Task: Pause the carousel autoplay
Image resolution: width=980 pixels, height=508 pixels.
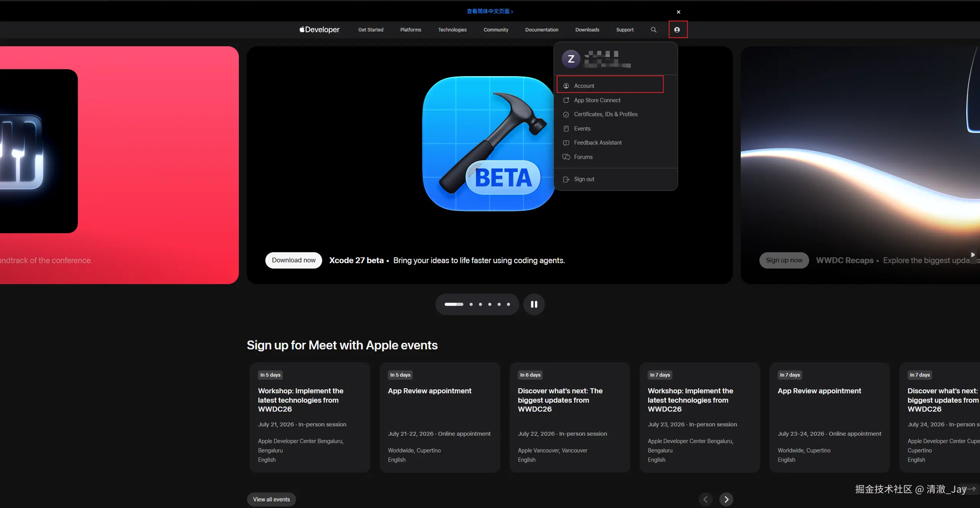Action: click(534, 304)
